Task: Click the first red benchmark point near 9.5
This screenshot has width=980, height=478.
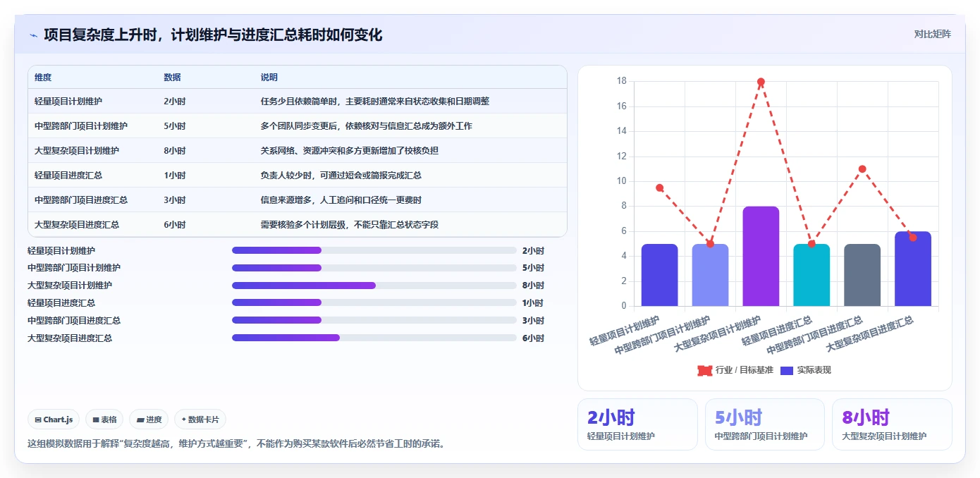Action: tap(659, 188)
